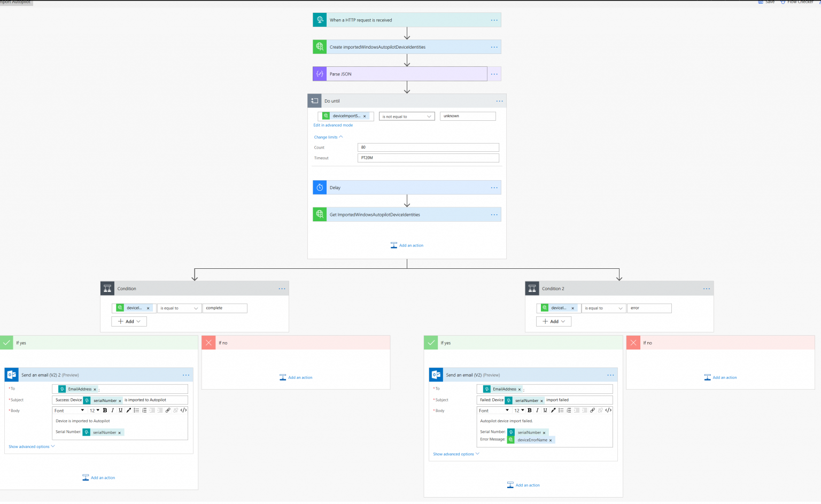Apply numbered list in the failed email body
Viewport: 821px width, 504px height.
click(561, 410)
